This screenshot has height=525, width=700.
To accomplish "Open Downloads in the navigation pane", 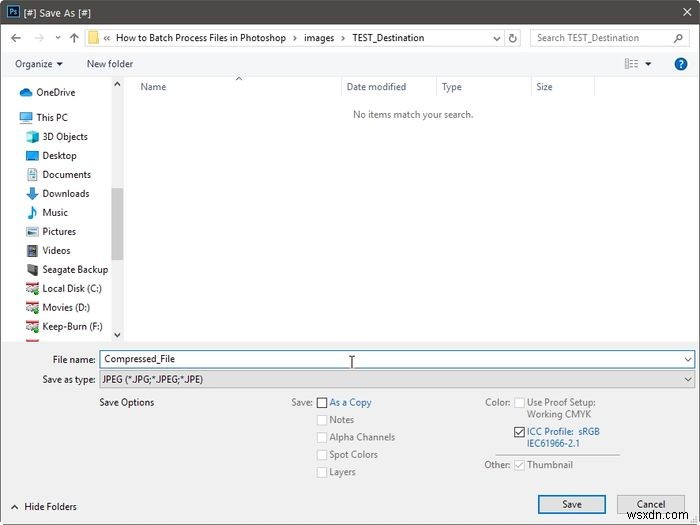I will tap(58, 194).
